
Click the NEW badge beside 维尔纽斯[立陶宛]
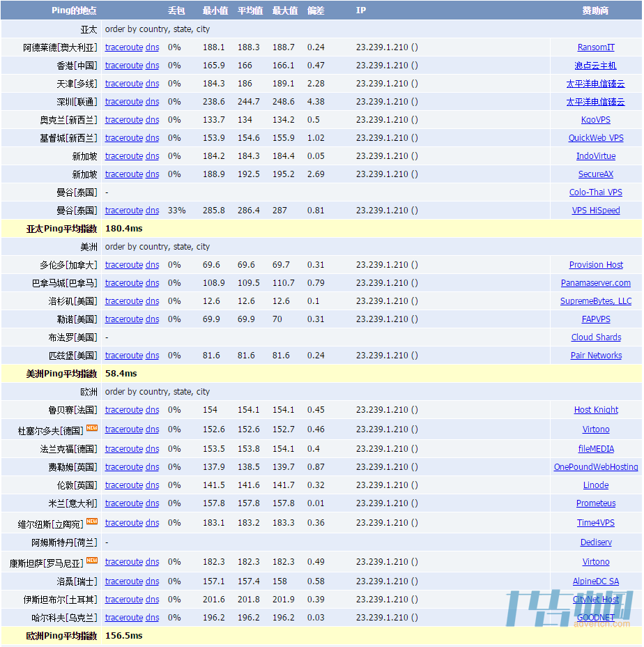(x=91, y=521)
